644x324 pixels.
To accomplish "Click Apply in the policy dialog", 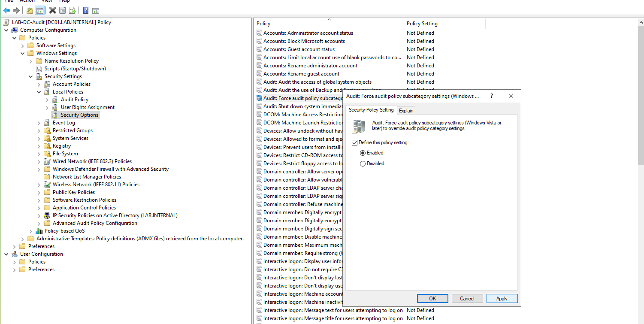I will [502, 299].
